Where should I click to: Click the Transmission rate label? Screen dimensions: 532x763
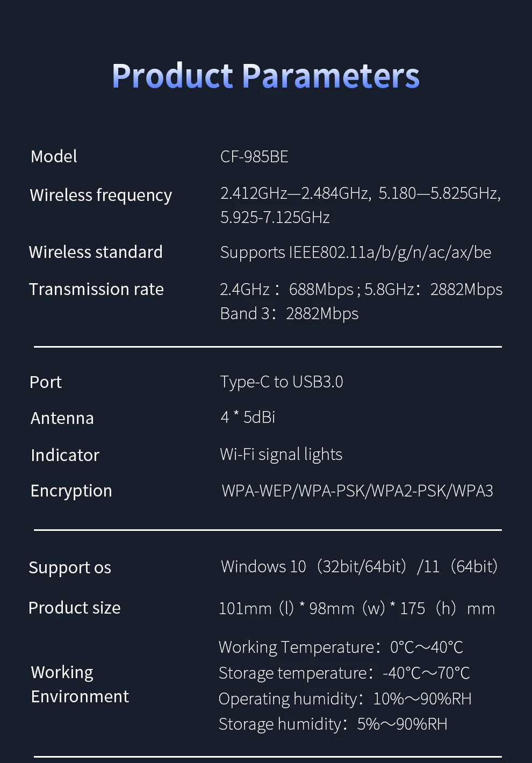click(x=96, y=289)
